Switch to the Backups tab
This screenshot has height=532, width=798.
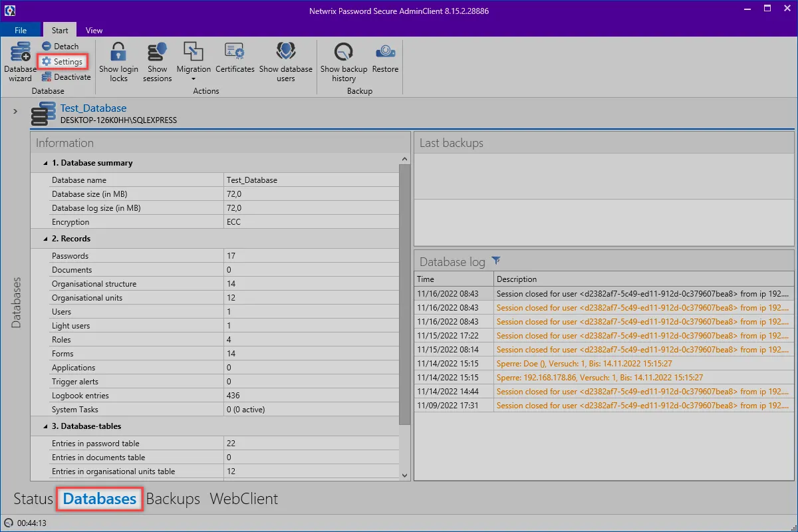point(173,498)
